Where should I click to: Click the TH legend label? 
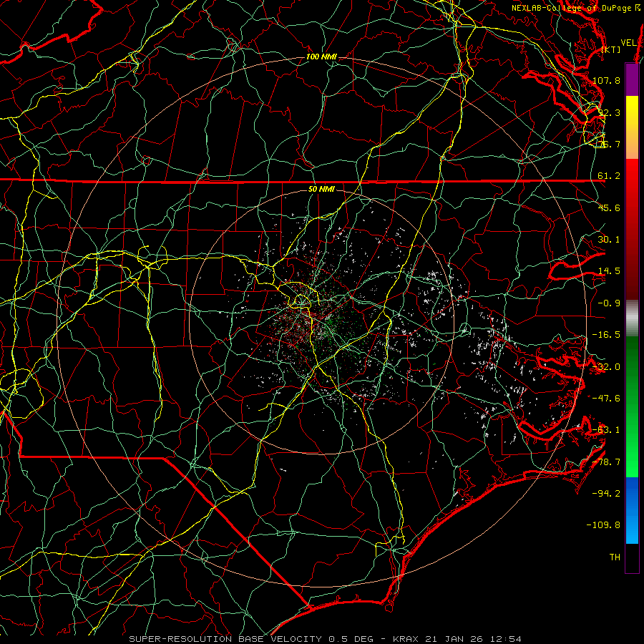(615, 557)
